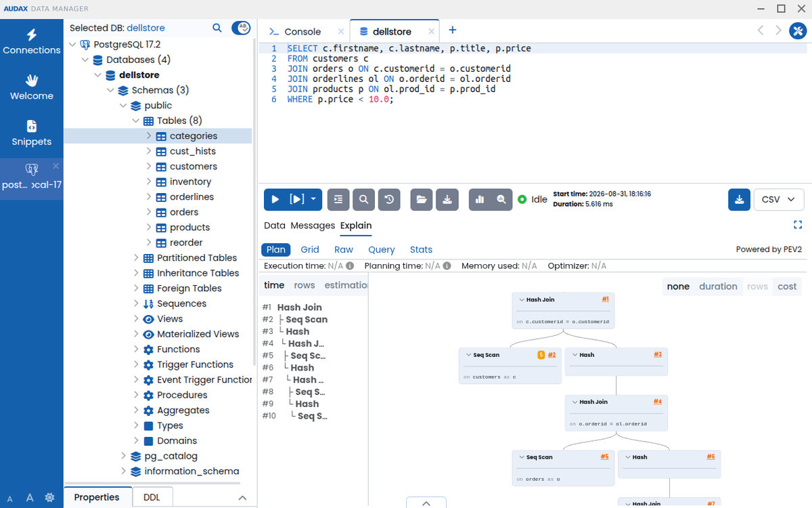Click the tools wrench icon top right
The width and height of the screenshot is (812, 508).
(796, 31)
